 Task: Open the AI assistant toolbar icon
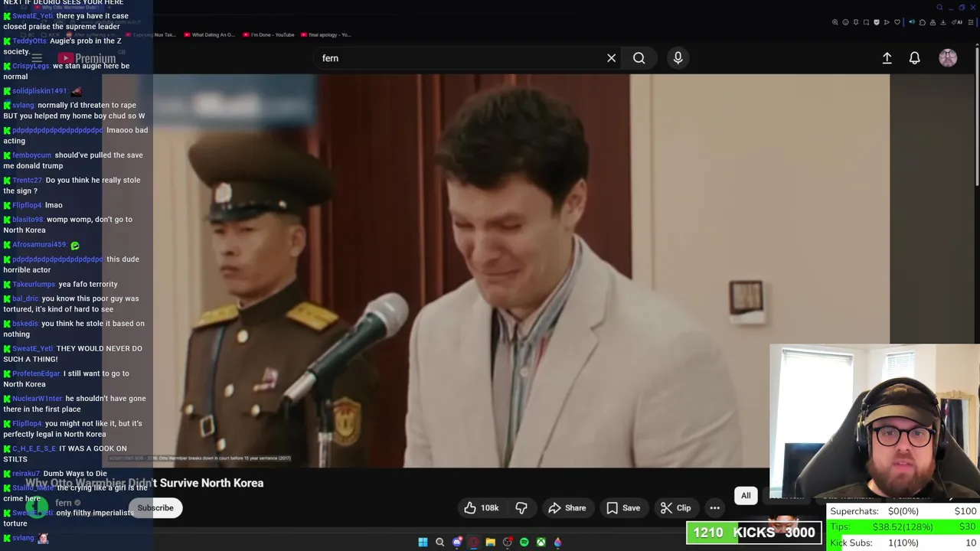957,22
